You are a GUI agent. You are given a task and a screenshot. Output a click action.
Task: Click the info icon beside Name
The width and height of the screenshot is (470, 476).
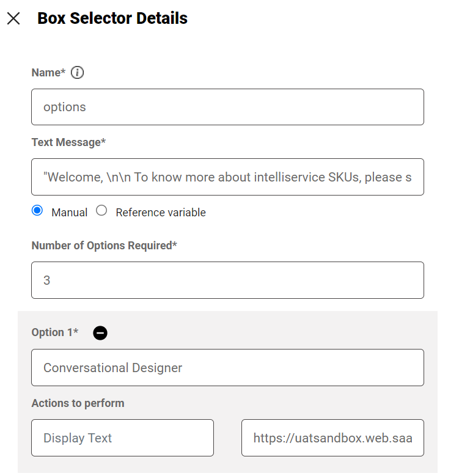[77, 73]
